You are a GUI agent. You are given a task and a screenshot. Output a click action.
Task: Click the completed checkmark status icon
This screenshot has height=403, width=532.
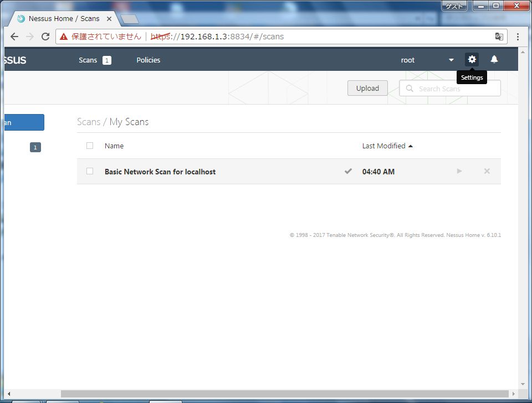tap(348, 171)
